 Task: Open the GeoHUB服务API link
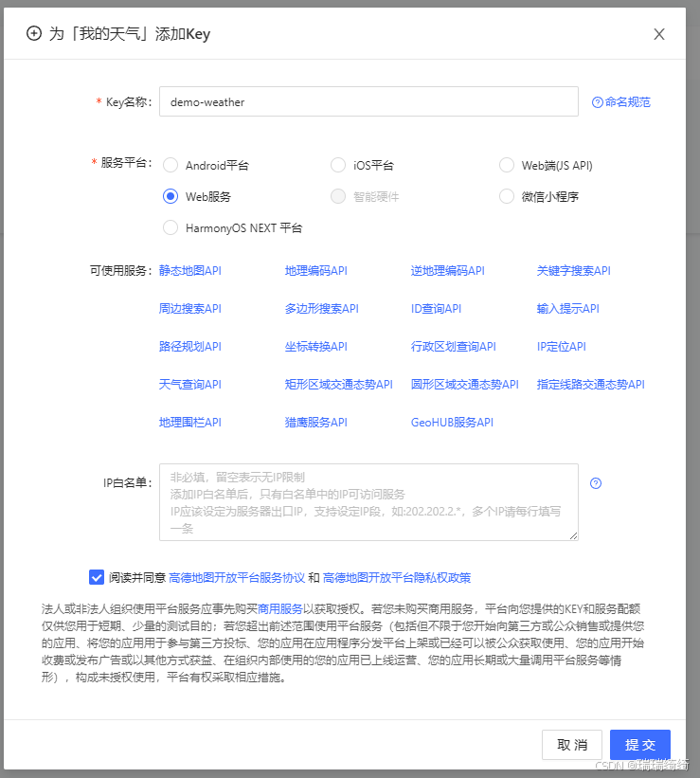click(452, 423)
